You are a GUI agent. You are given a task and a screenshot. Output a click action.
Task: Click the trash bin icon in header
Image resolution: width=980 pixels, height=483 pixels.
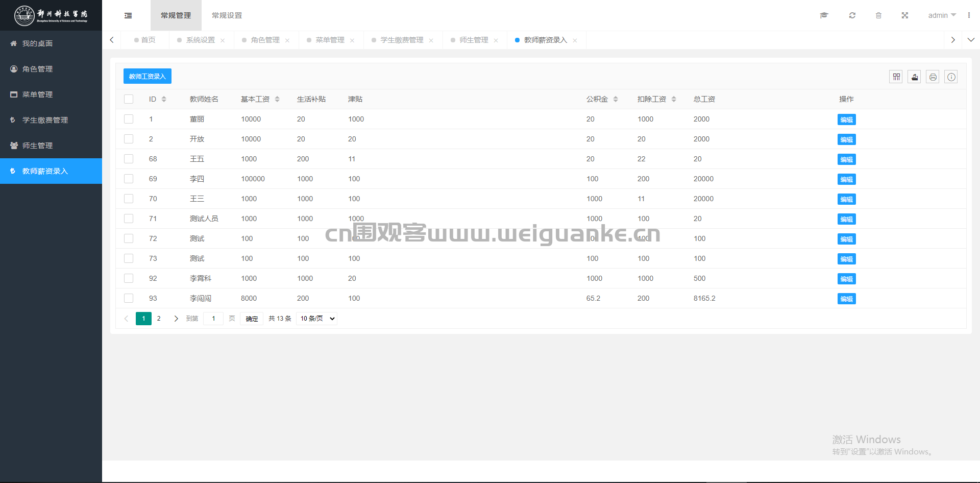[878, 15]
